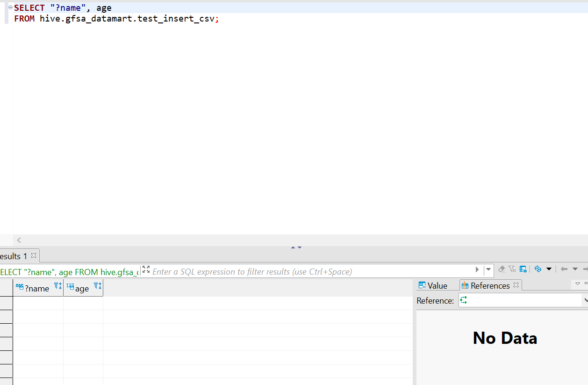Click the green reference selector icon
Image resolution: width=588 pixels, height=385 pixels.
463,300
